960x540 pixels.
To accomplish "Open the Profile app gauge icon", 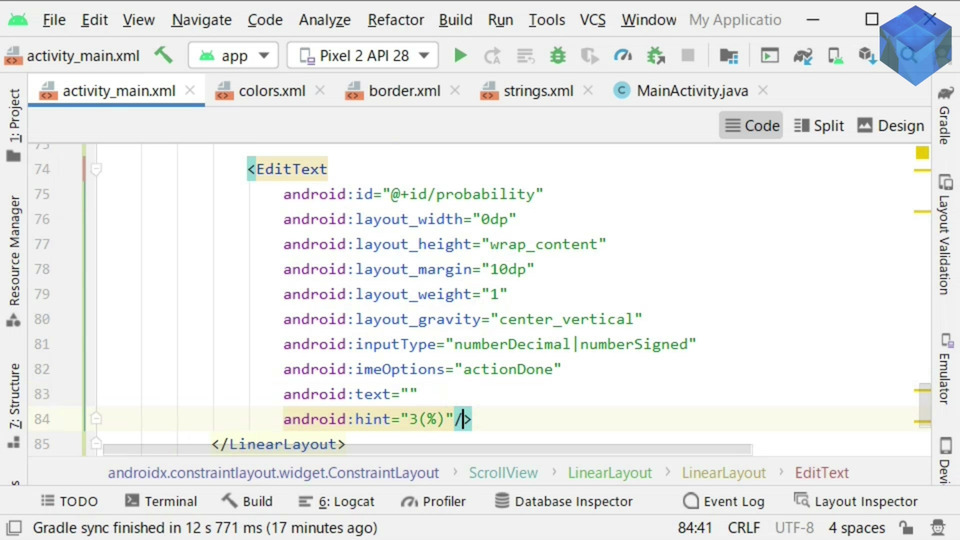I will [623, 56].
